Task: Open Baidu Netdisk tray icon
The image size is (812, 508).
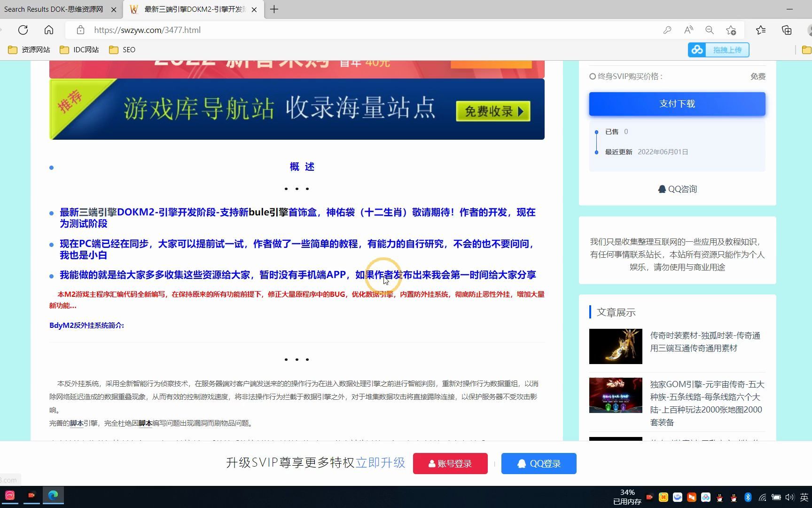Action: click(x=706, y=497)
